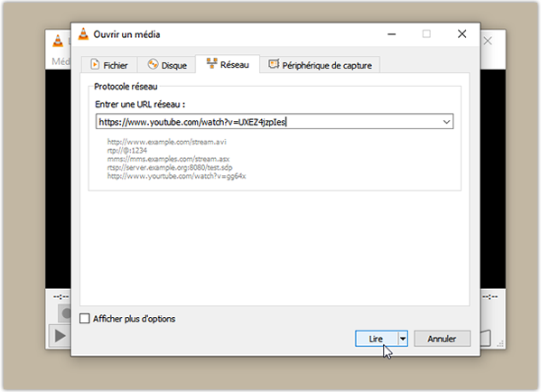Expand the URL history dropdown arrow
The image size is (541, 392).
pyautogui.click(x=446, y=122)
